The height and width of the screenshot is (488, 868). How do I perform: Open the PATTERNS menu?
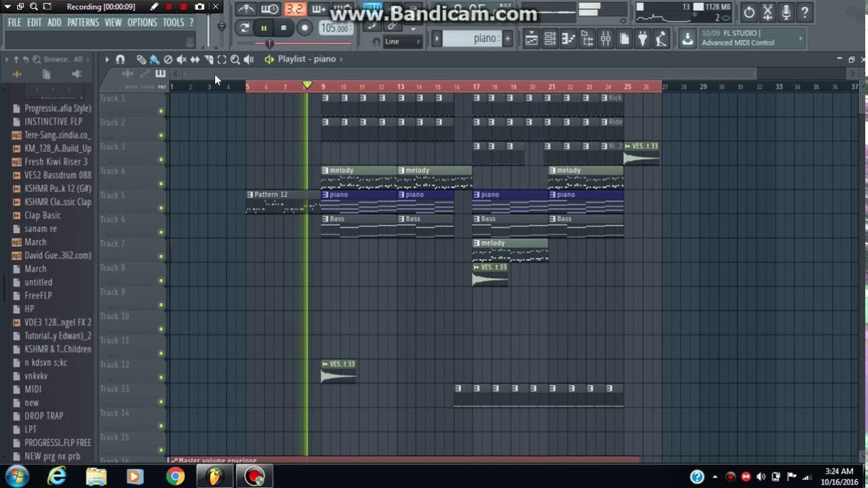click(x=83, y=22)
